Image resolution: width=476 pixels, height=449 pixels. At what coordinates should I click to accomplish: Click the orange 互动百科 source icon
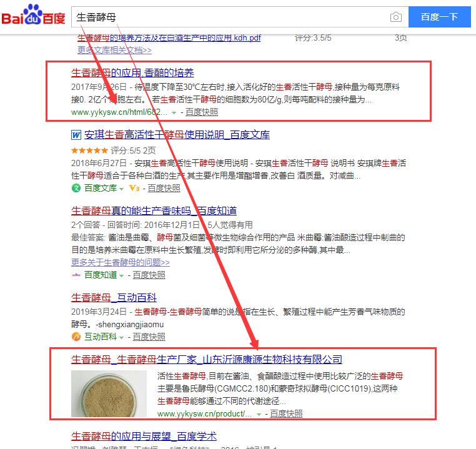(76, 337)
